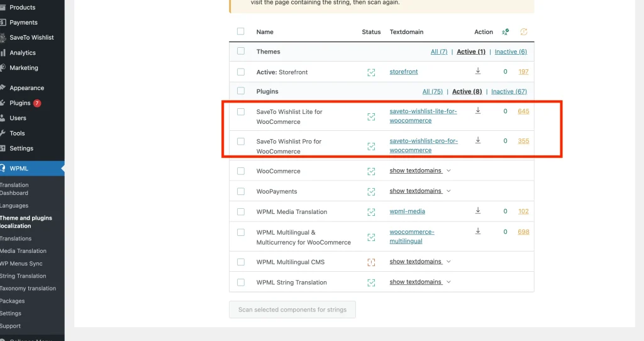Click the 645 pending strings count

click(x=523, y=111)
